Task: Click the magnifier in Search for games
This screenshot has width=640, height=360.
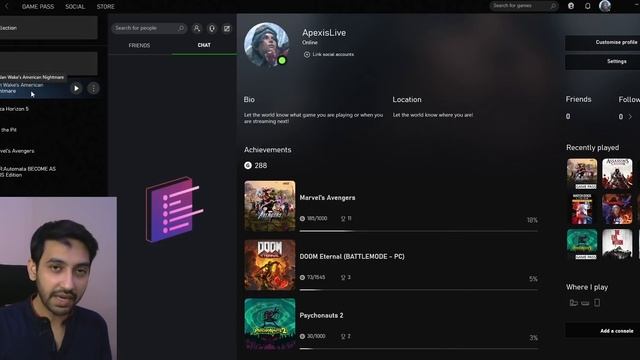Action: coord(553,6)
